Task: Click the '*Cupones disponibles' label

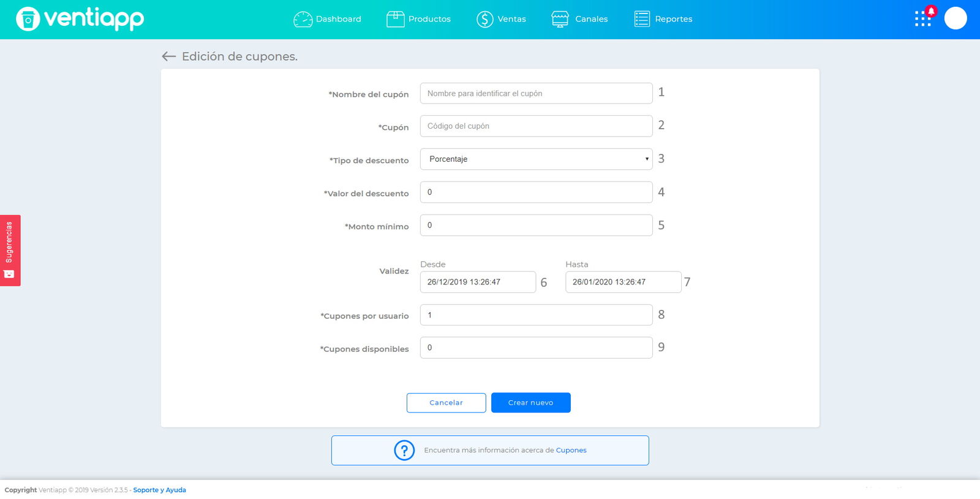Action: click(x=364, y=349)
